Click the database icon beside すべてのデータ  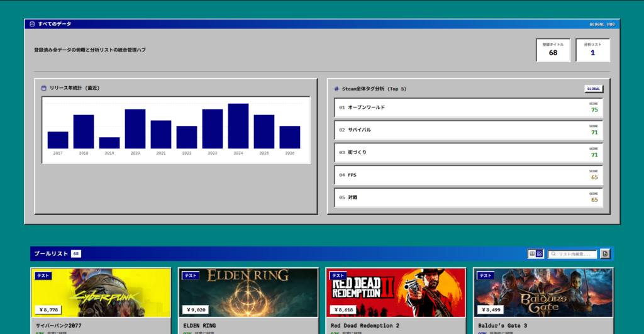click(32, 24)
